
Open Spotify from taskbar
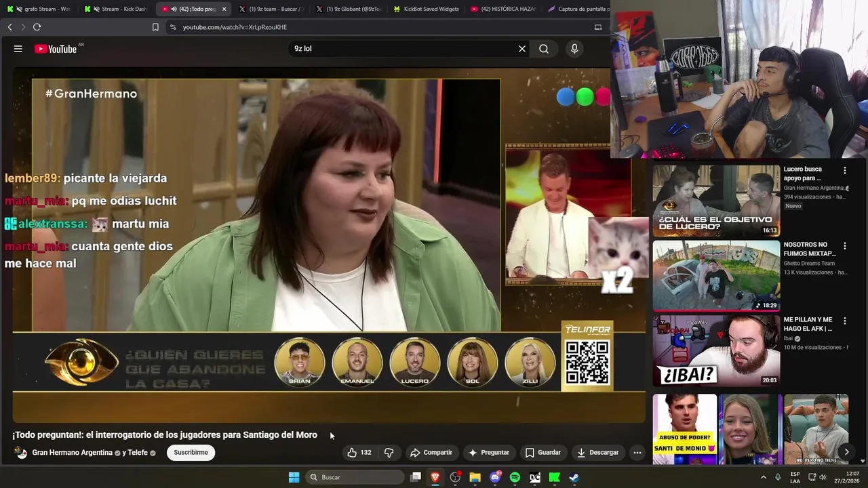pyautogui.click(x=515, y=477)
